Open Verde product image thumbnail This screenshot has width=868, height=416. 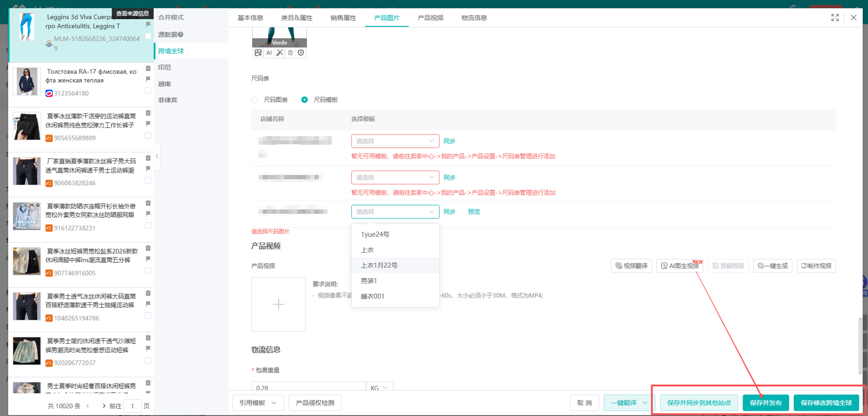[280, 37]
